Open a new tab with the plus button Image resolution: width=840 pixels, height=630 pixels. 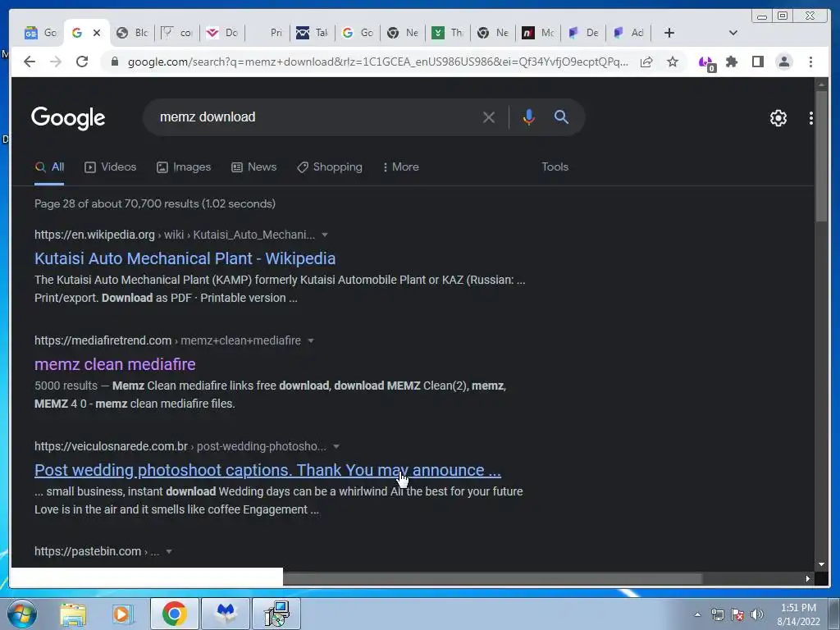(x=669, y=33)
